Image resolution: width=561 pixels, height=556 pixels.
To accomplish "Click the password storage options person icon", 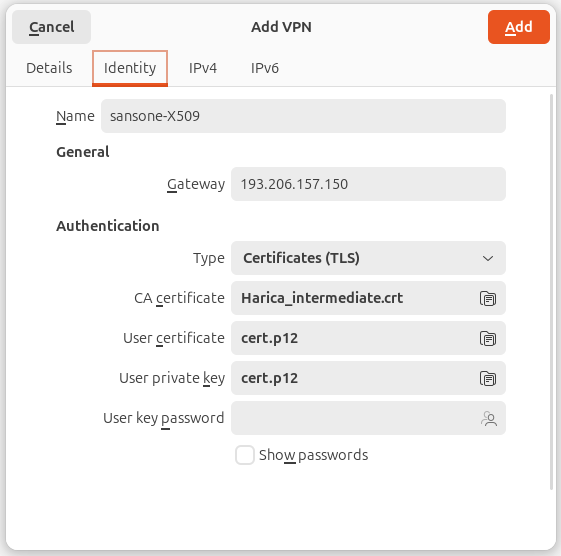I will pyautogui.click(x=489, y=418).
